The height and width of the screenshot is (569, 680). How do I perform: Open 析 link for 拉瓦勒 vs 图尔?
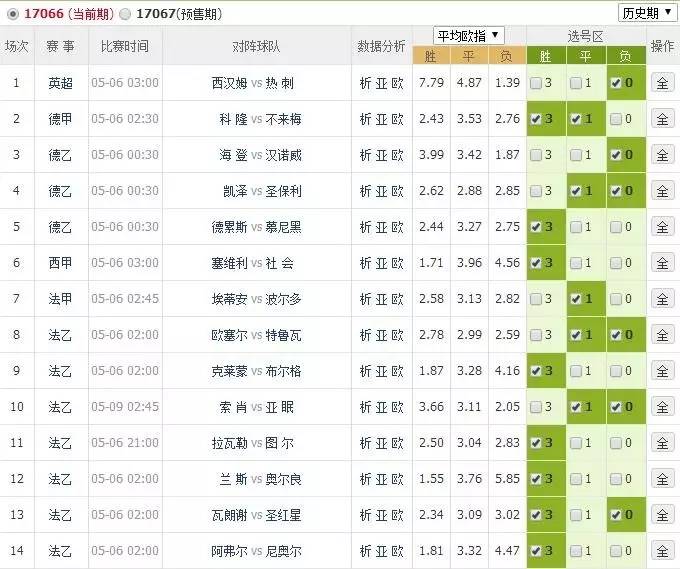click(365, 443)
